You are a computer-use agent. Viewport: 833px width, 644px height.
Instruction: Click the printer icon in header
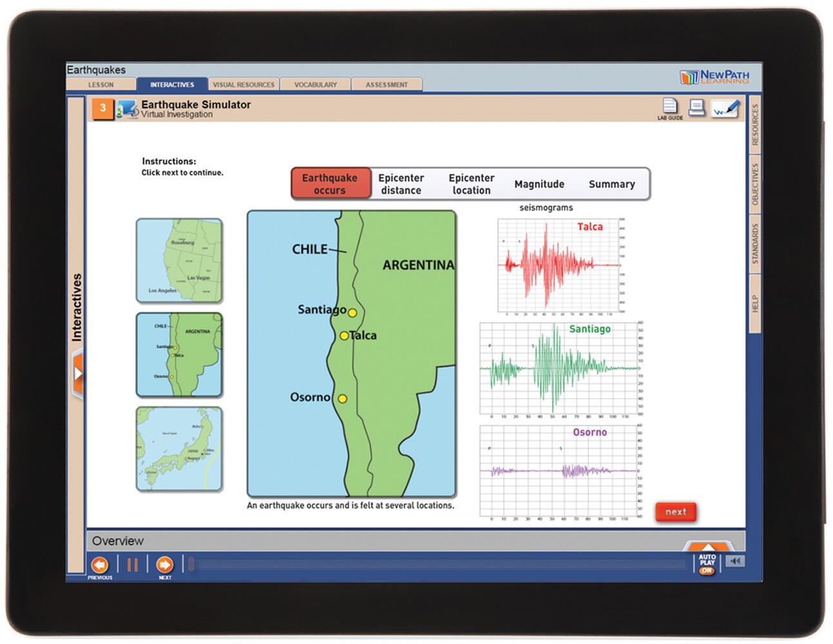coord(696,108)
